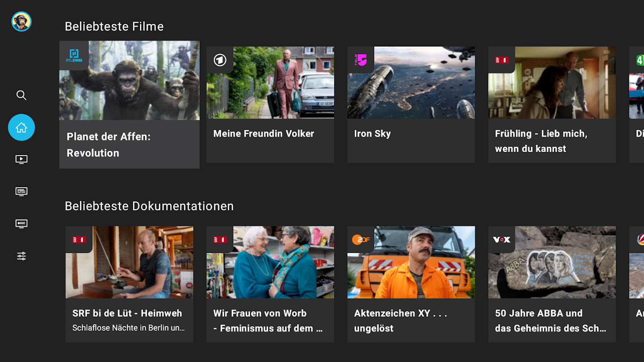Select the "Aktenzeichen XY . . . ungelöst" title

(401, 320)
